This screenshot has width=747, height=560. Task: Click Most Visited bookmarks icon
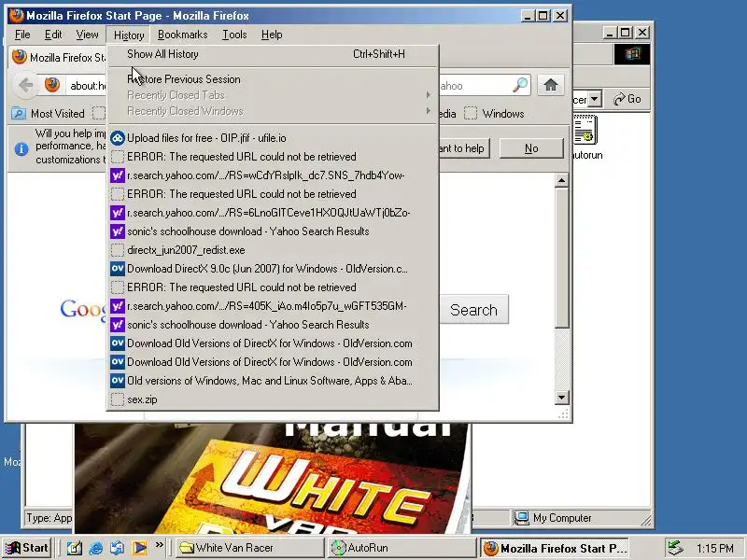(19, 113)
